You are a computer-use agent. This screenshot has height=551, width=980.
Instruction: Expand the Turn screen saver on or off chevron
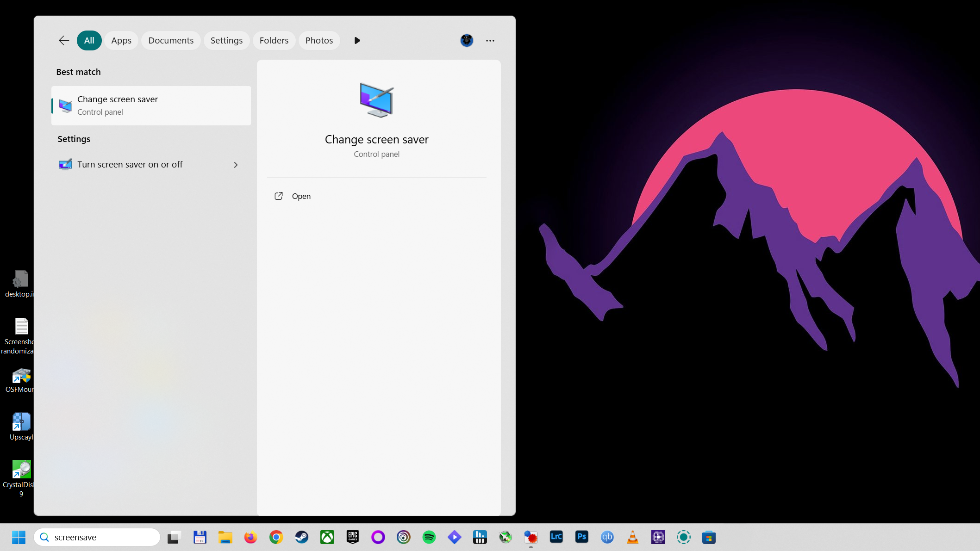236,165
